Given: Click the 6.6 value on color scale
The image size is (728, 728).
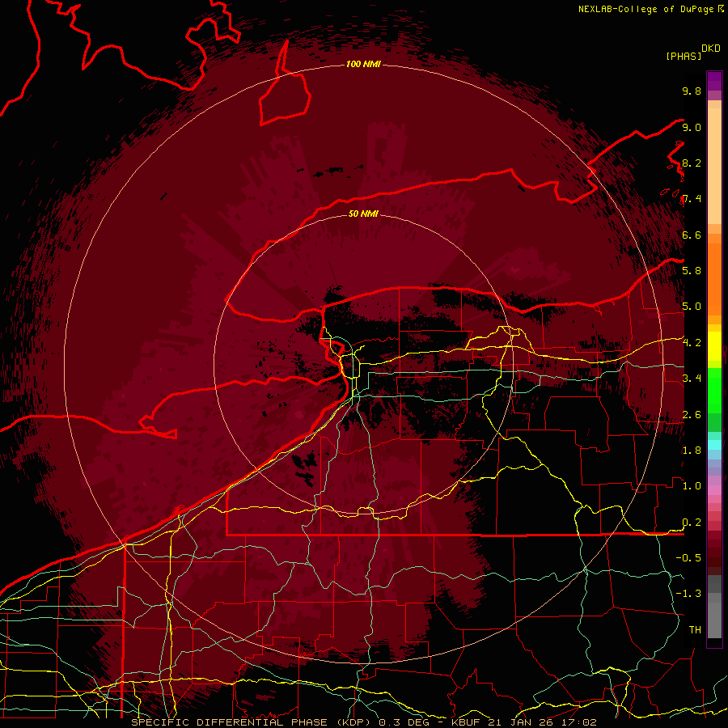Looking at the screenshot, I should click(x=692, y=235).
